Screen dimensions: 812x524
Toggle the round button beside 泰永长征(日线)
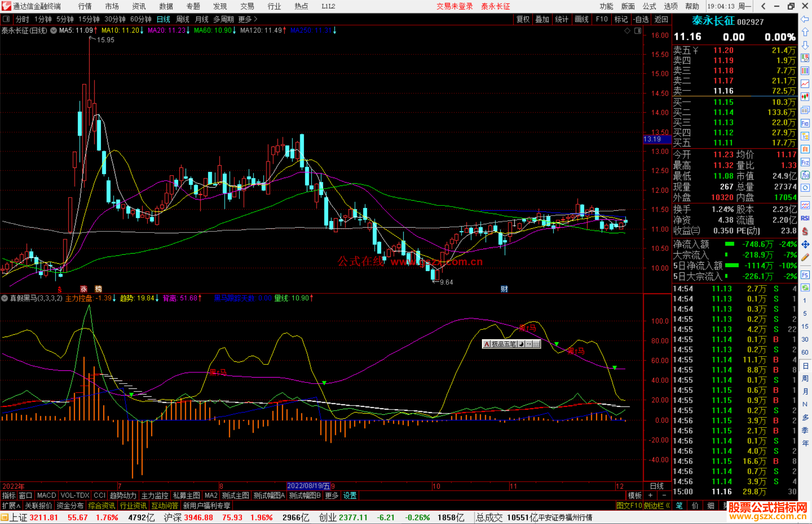pos(54,30)
